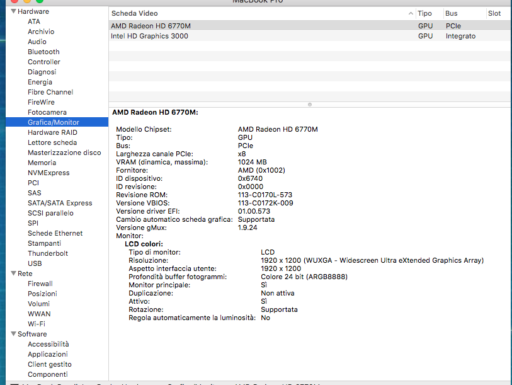The width and height of the screenshot is (512, 385).
Task: Open the Memoria entry
Action: 42,163
